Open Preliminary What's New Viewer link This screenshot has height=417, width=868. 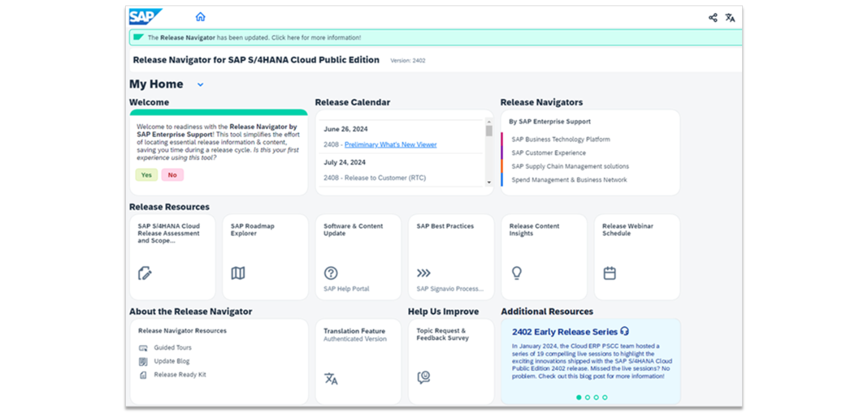click(x=391, y=145)
